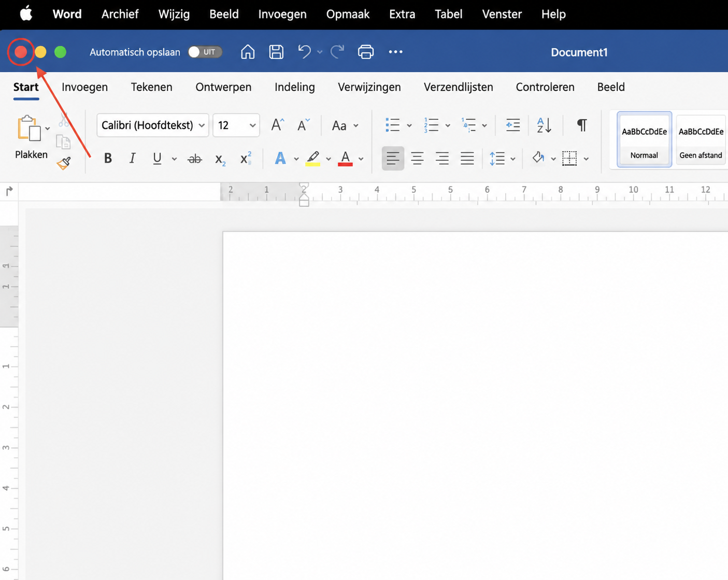Apply subscript formatting
This screenshot has height=580, width=728.
pyautogui.click(x=220, y=159)
